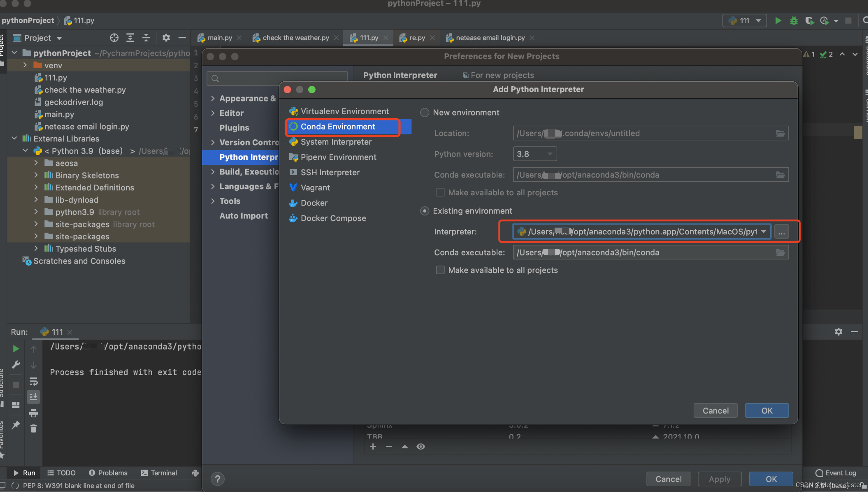
Task: Select Conda Environment interpreter type
Action: 338,126
